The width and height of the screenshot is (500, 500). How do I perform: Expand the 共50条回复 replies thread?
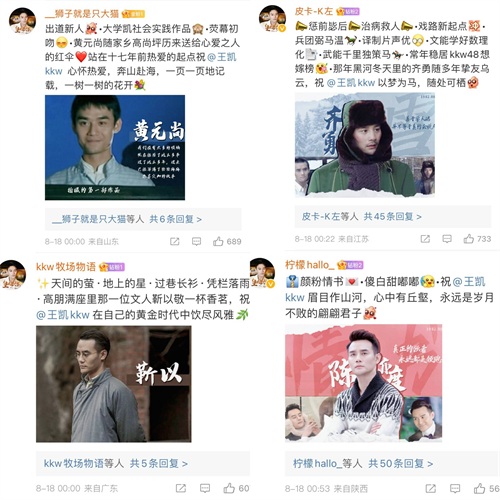pyautogui.click(x=401, y=463)
